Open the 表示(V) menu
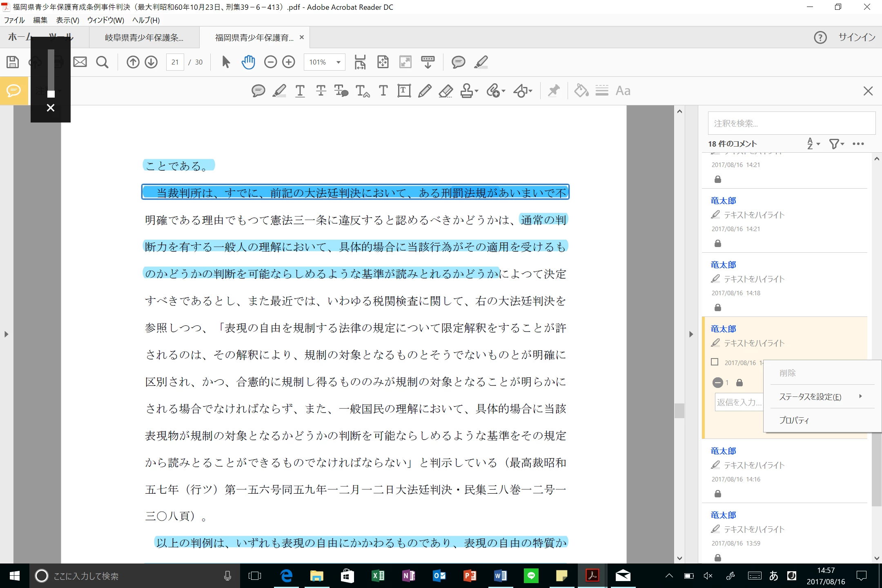This screenshot has height=588, width=882. pos(67,20)
